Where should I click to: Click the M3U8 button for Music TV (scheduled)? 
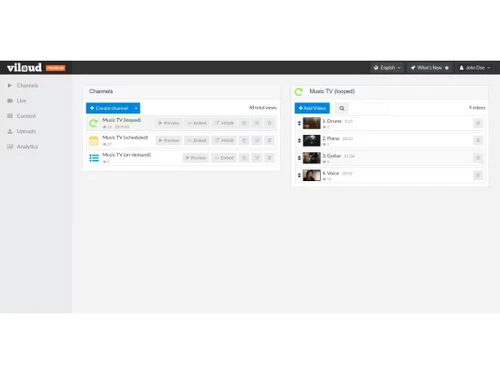click(224, 140)
